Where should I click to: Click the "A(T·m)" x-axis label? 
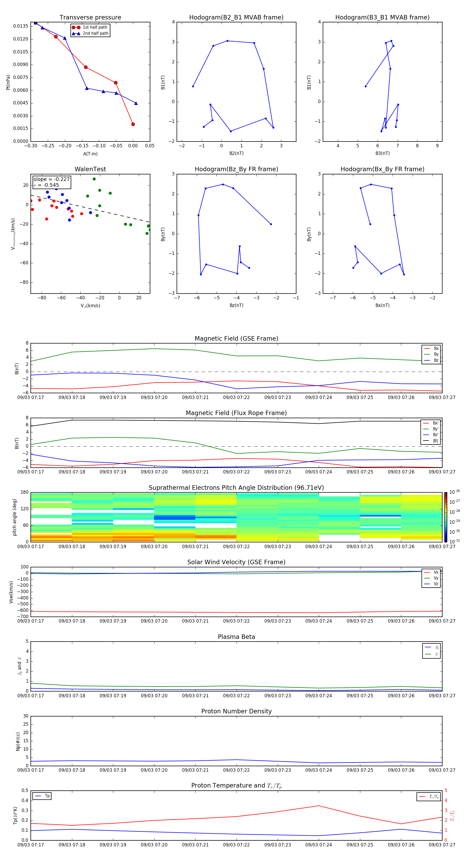(90, 154)
